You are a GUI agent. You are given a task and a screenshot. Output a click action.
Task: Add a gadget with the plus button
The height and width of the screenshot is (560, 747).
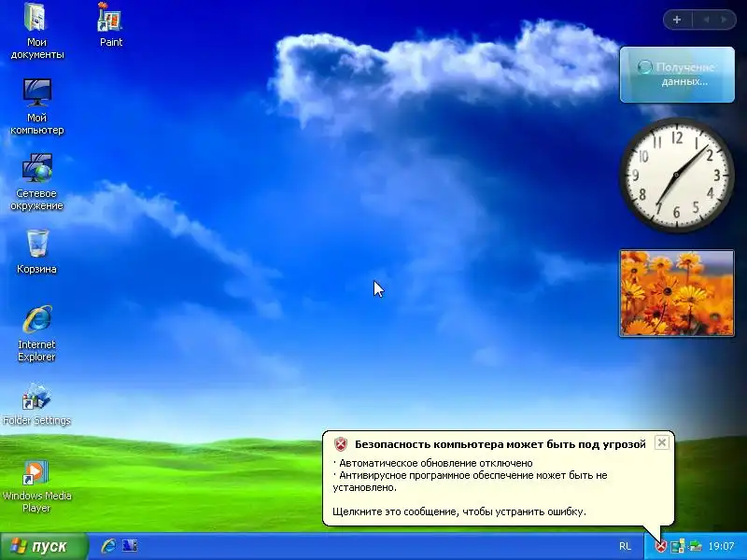tap(676, 20)
